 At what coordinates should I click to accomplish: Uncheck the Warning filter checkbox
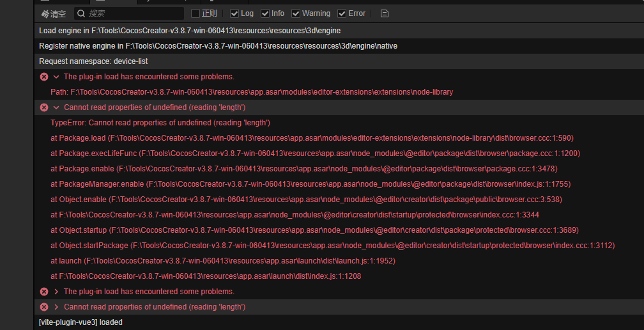[296, 13]
